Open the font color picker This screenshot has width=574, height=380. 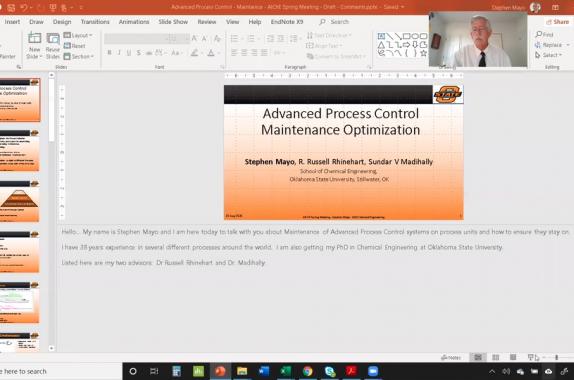pos(211,53)
